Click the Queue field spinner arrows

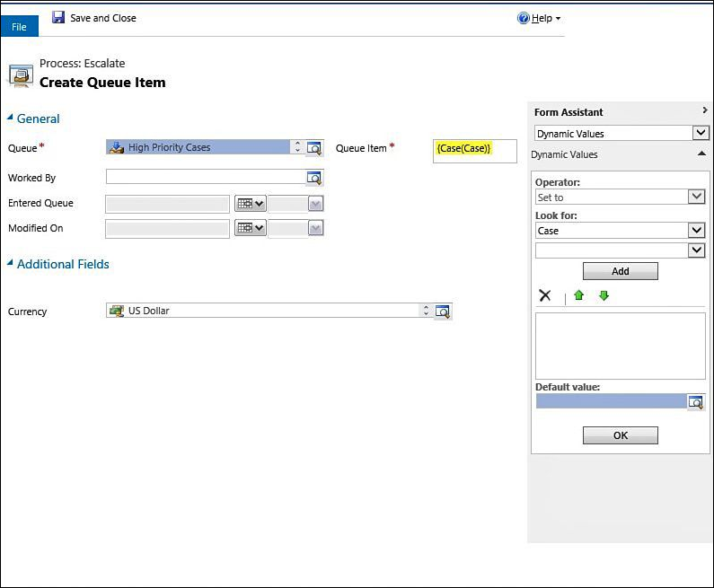pyautogui.click(x=297, y=146)
